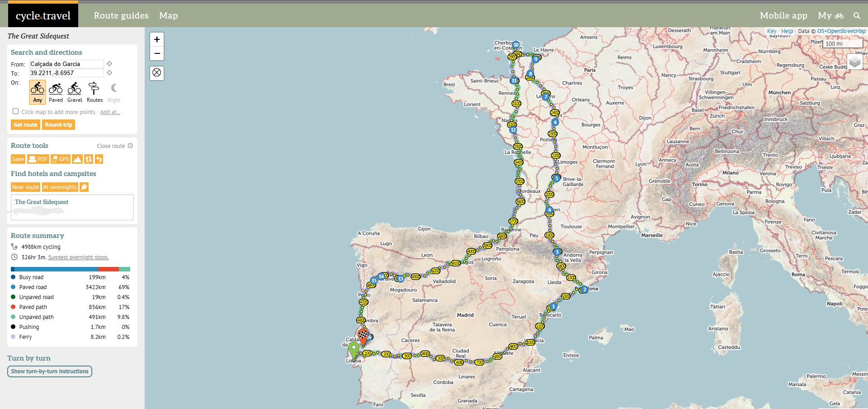Image resolution: width=868 pixels, height=409 pixels.
Task: Click the Get route button
Action: tap(25, 125)
